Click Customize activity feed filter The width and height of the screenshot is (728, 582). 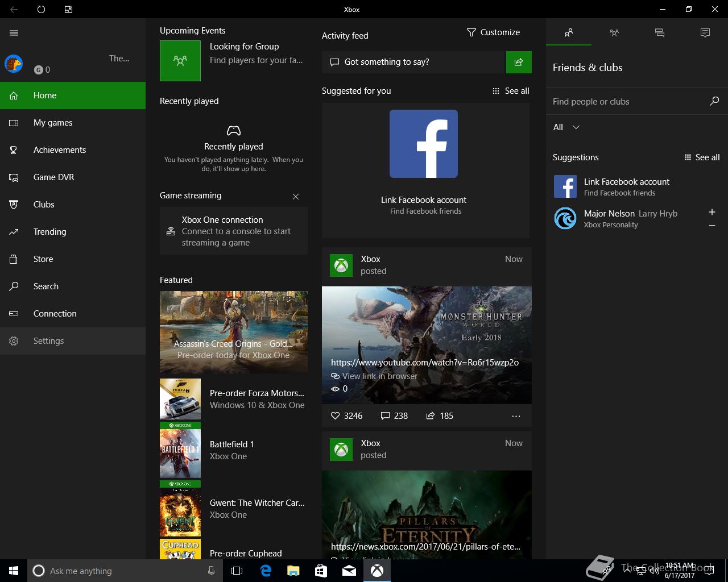point(493,32)
